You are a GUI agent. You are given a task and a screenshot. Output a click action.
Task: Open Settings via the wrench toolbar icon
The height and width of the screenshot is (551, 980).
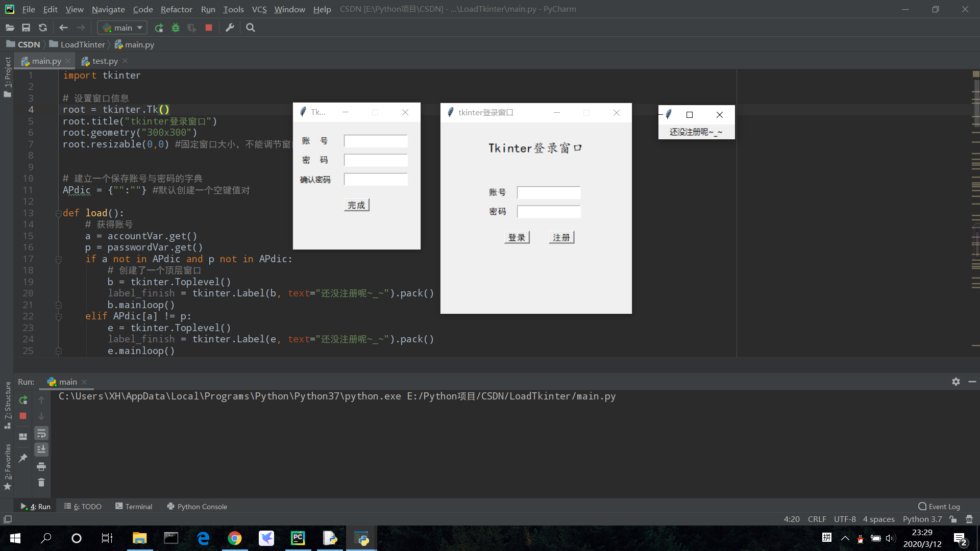click(230, 28)
